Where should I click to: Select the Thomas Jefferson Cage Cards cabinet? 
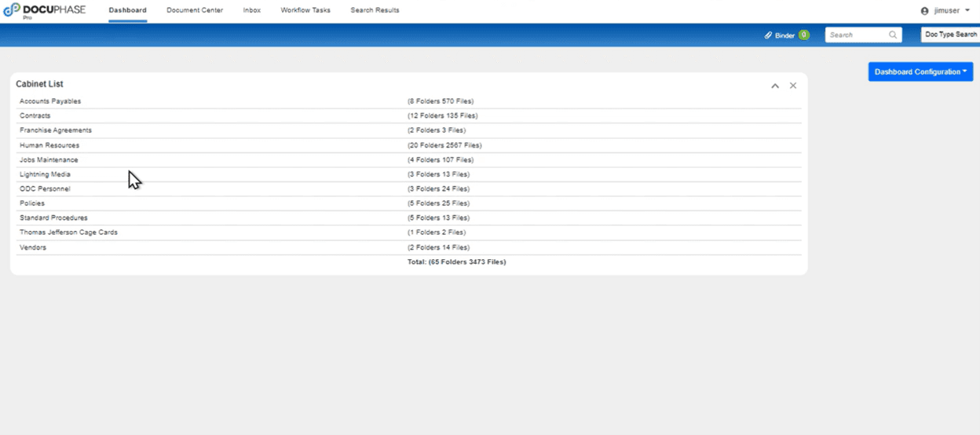[68, 232]
